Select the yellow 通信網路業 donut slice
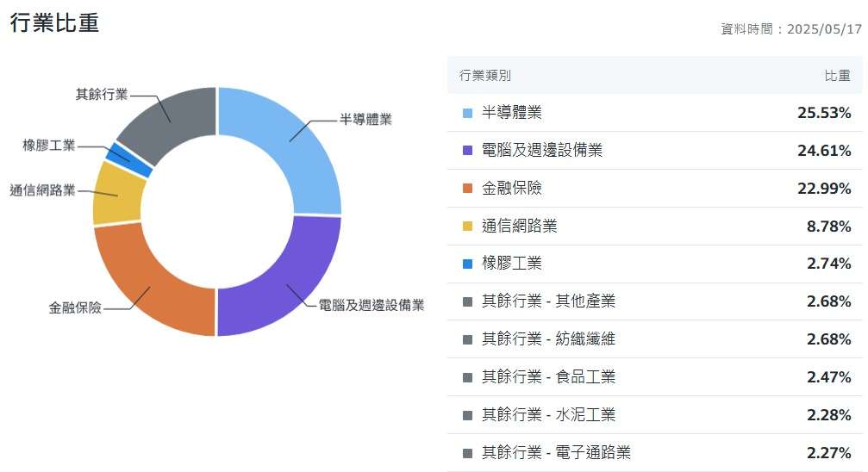The image size is (868, 472). [116, 193]
